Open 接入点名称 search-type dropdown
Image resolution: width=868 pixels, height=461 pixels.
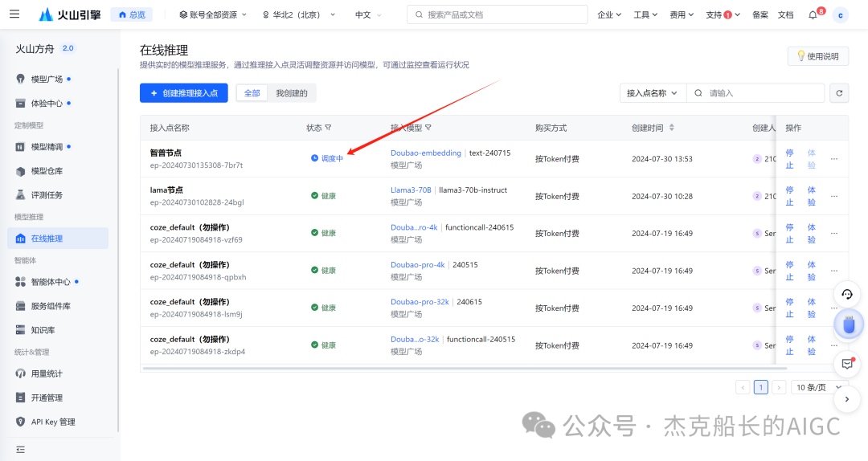tap(653, 93)
